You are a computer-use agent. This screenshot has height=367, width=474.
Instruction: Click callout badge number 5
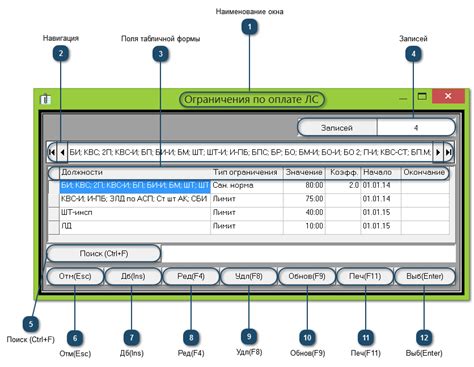click(x=31, y=324)
